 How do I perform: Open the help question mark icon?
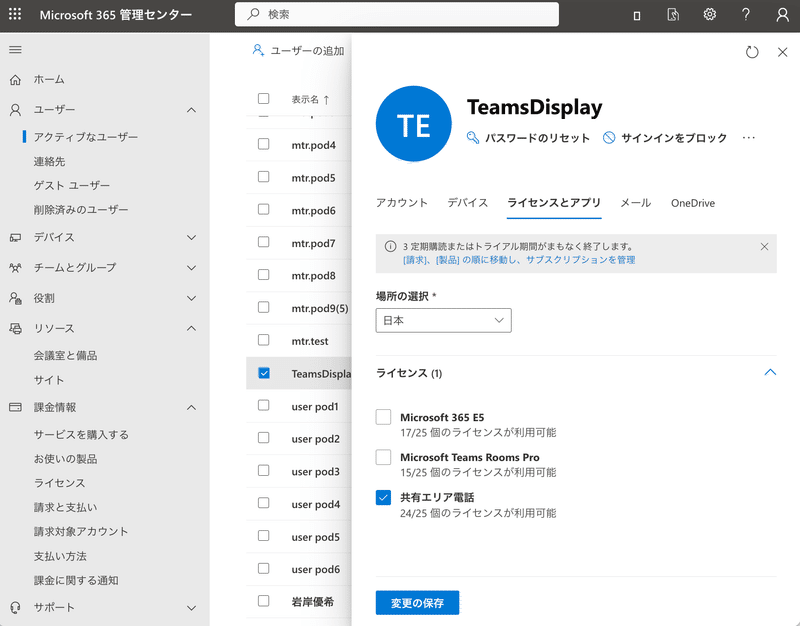click(x=745, y=14)
